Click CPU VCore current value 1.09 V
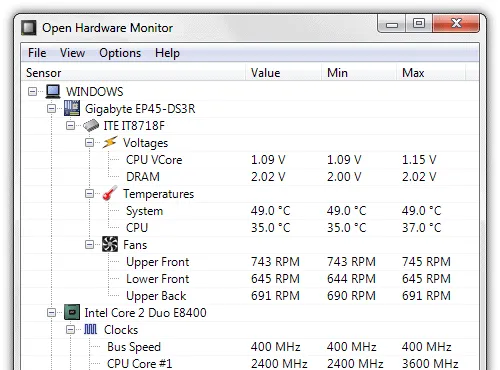This screenshot has width=500, height=370. click(x=268, y=160)
